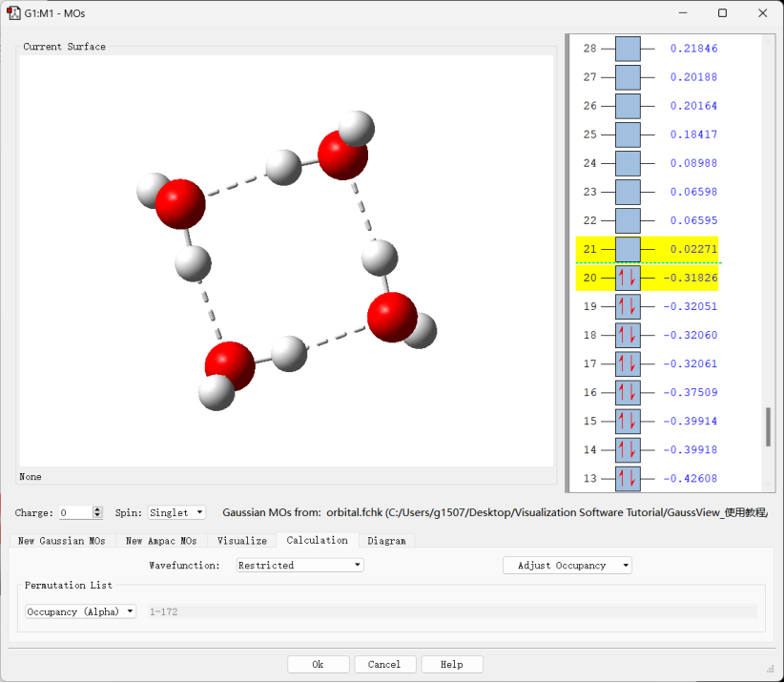
Task: Click occupied orbital 14 box
Action: point(628,450)
